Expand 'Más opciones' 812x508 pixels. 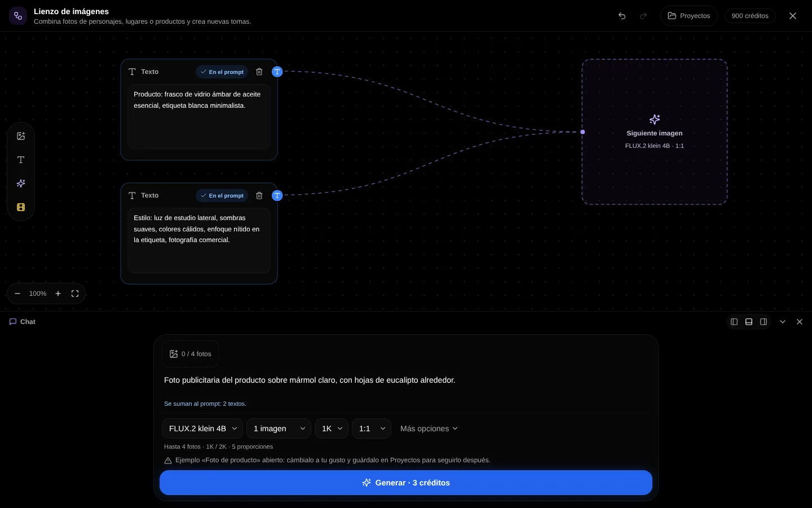[x=429, y=428]
